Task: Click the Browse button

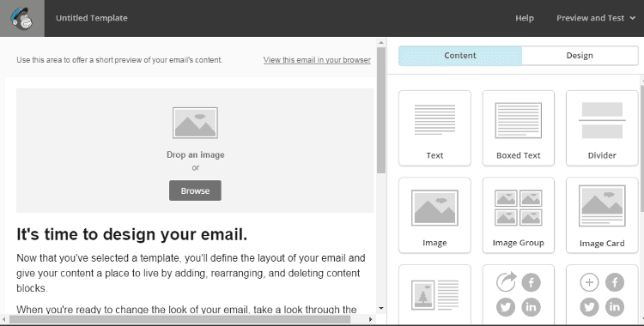Action: (x=195, y=190)
